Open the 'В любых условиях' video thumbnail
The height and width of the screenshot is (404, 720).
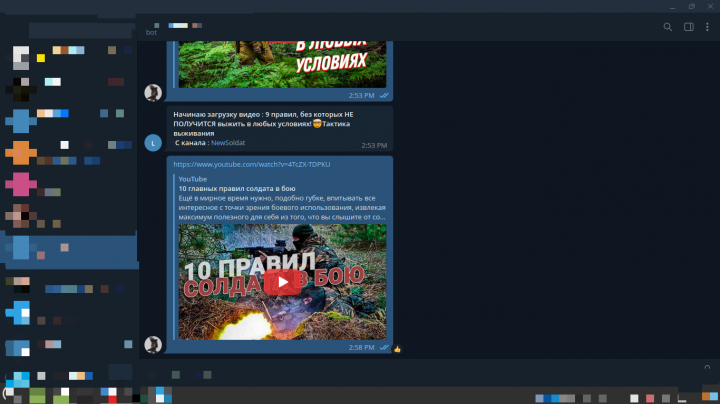point(282,64)
